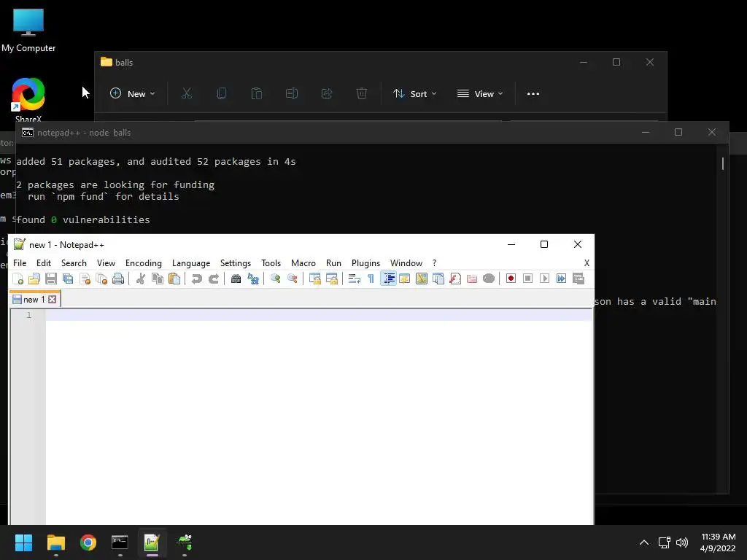This screenshot has height=560, width=747.
Task: Undo the last action in Notepad++
Action: [196, 279]
